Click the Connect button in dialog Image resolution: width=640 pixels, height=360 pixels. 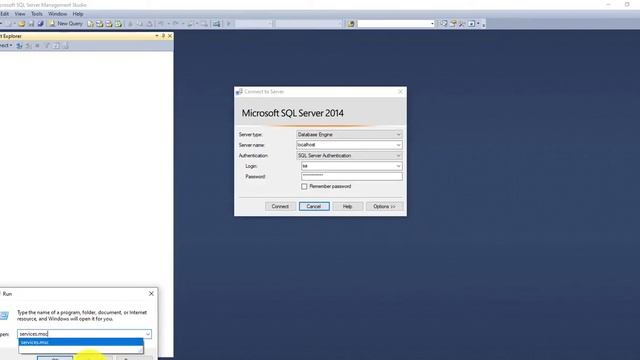coord(280,207)
